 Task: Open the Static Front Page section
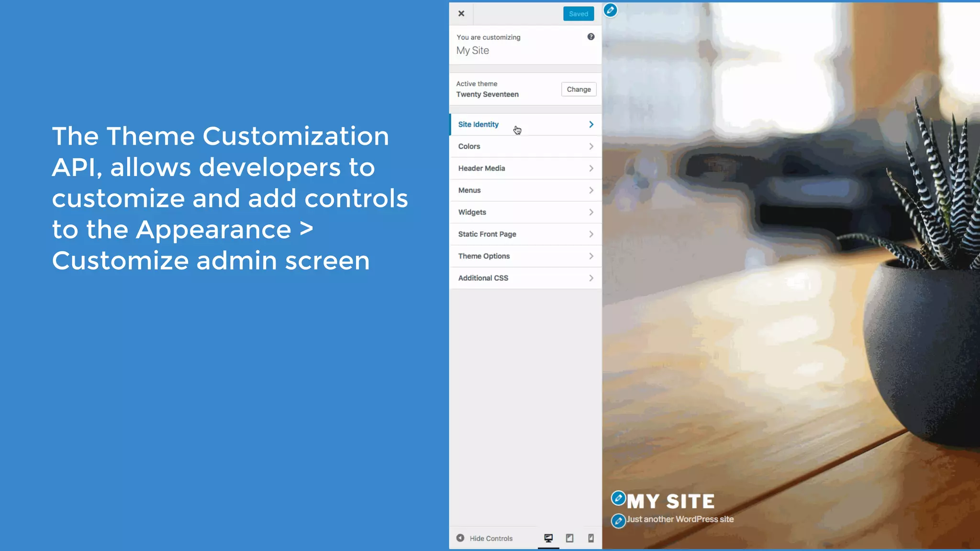pyautogui.click(x=487, y=234)
